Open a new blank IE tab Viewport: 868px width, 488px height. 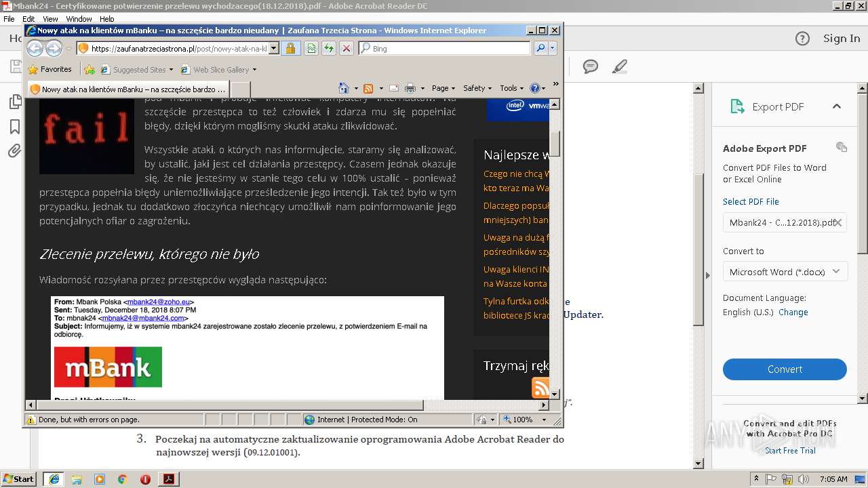click(x=241, y=89)
